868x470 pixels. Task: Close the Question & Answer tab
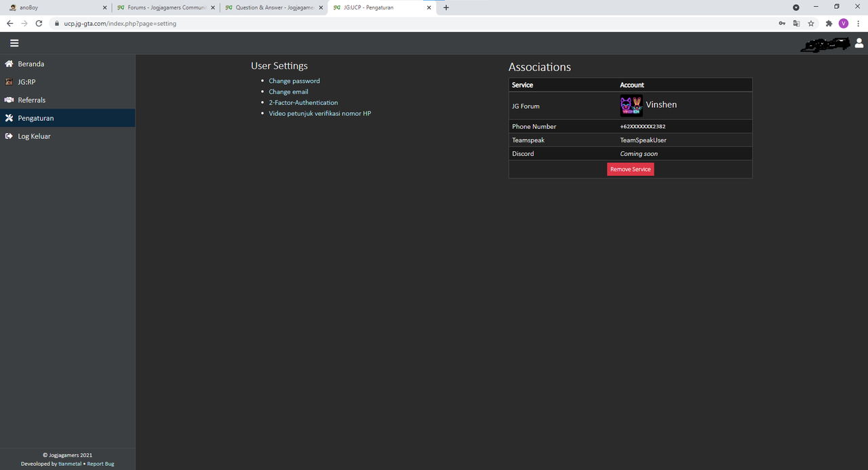(320, 7)
